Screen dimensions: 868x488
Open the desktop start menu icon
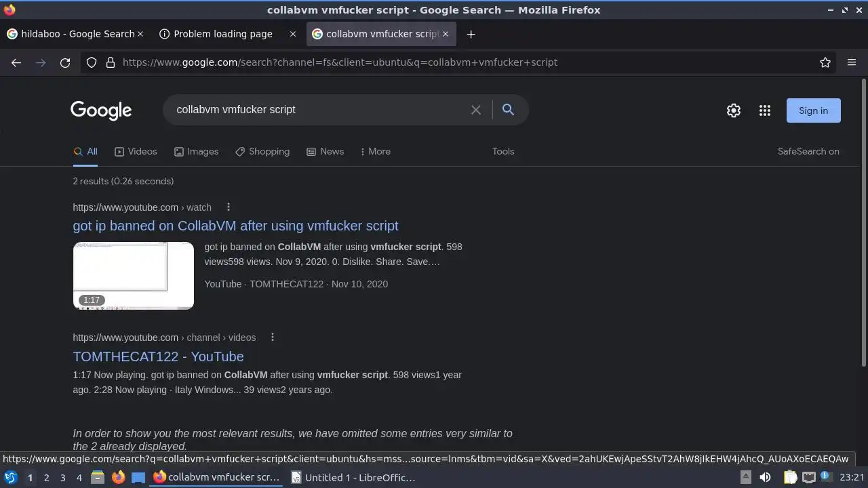click(11, 477)
